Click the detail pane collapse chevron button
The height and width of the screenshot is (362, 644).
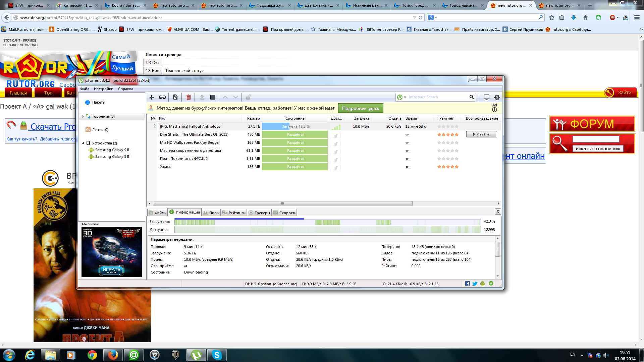498,212
